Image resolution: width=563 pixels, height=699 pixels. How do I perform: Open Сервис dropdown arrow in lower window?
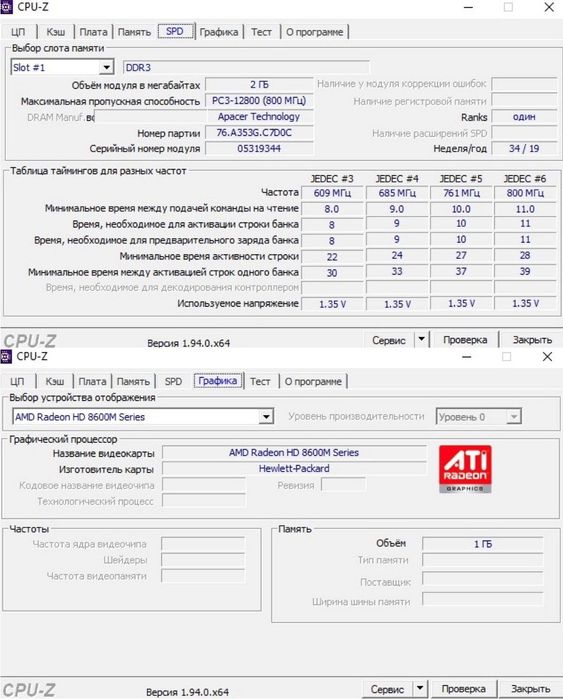419,689
